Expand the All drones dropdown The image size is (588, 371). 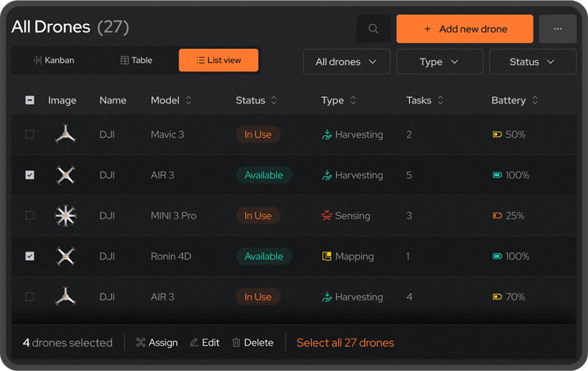[x=347, y=61]
